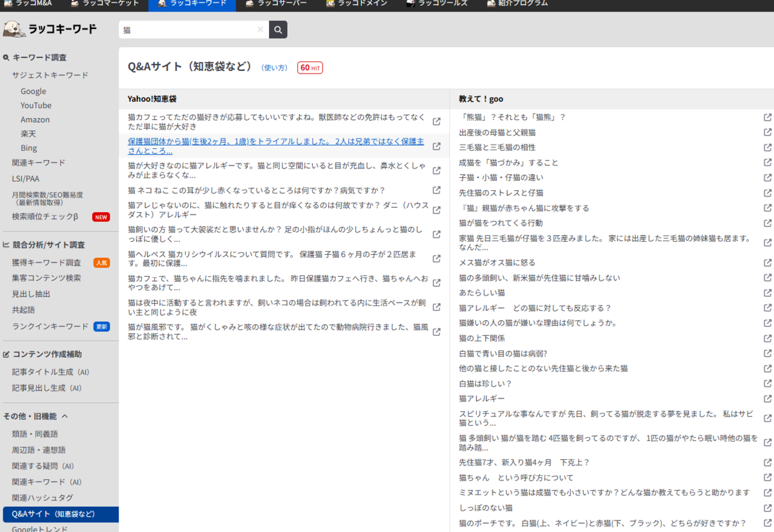This screenshot has height=532, width=774.
Task: Clear the search field with X icon
Action: (x=260, y=30)
